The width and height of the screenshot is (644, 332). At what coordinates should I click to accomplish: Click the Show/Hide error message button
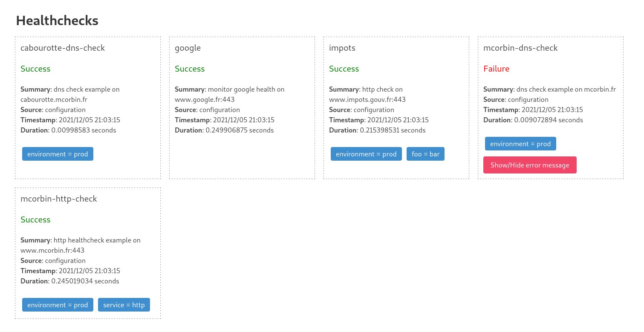[530, 165]
